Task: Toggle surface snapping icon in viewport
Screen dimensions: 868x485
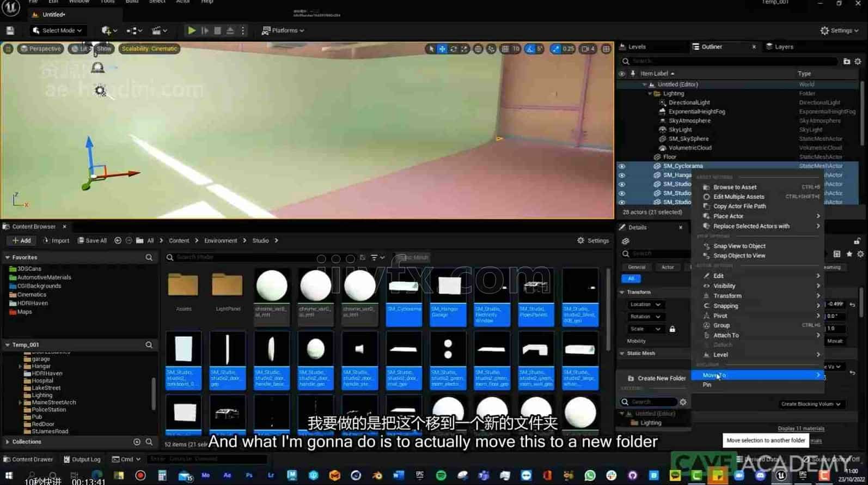Action: click(x=491, y=48)
